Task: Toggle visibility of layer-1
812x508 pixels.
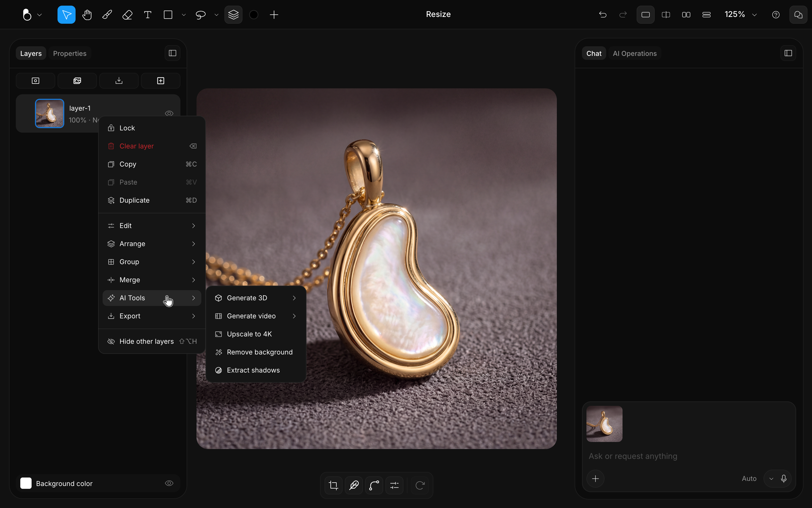Action: (169, 113)
